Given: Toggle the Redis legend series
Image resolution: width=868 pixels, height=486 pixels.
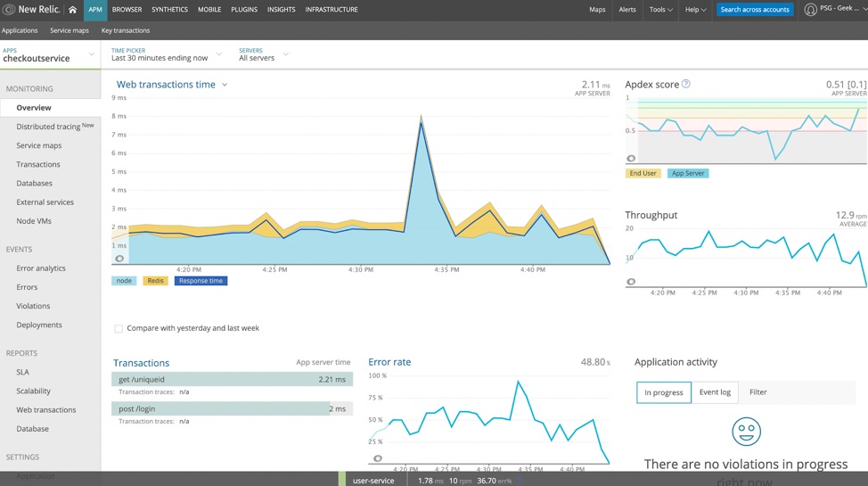Looking at the screenshot, I should click(x=156, y=281).
